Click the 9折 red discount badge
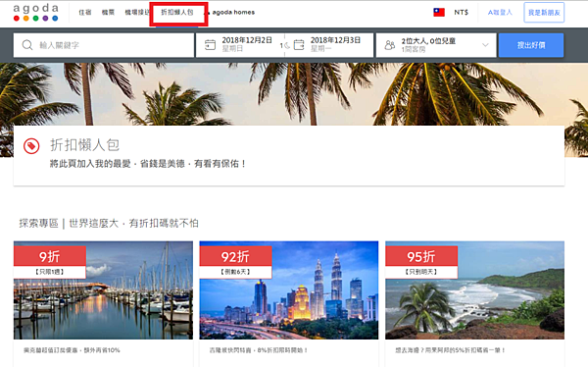This screenshot has width=588, height=367. (x=50, y=256)
